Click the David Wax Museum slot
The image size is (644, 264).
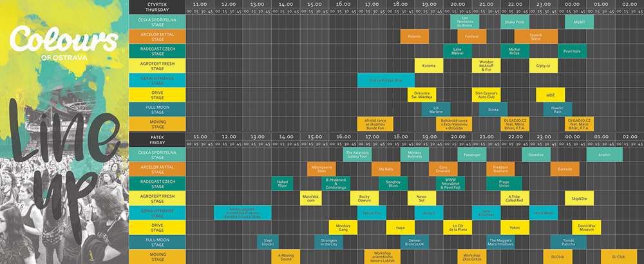point(586,228)
